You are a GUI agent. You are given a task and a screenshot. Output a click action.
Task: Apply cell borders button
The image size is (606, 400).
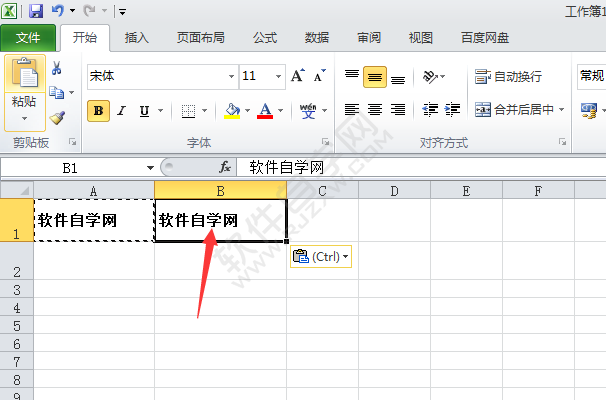coord(188,111)
